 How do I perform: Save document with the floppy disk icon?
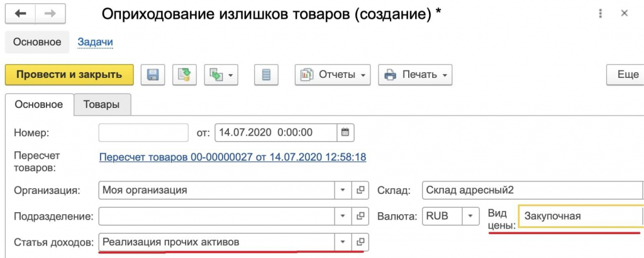click(x=153, y=75)
